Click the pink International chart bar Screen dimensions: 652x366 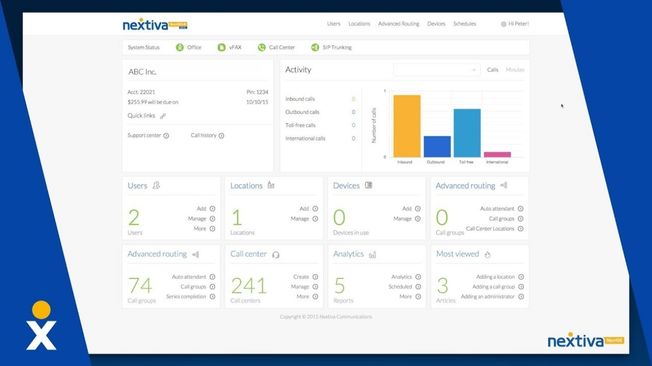(x=497, y=155)
